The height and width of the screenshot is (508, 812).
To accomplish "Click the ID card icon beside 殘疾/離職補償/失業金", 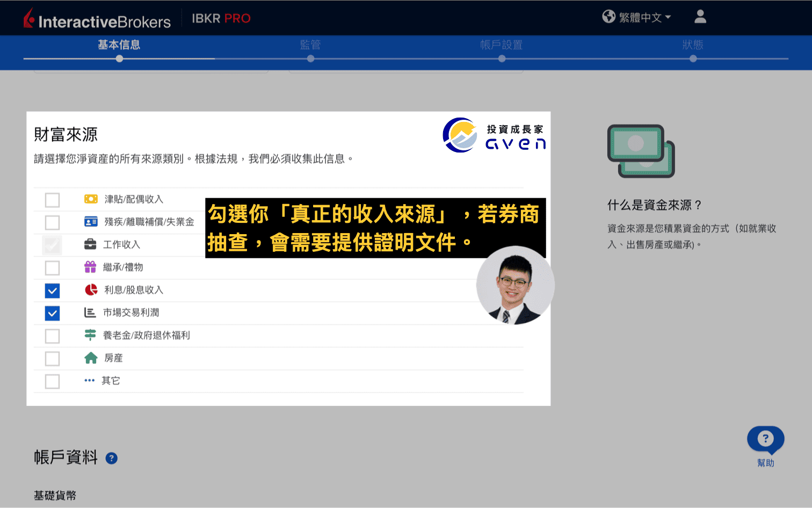I will pyautogui.click(x=90, y=221).
